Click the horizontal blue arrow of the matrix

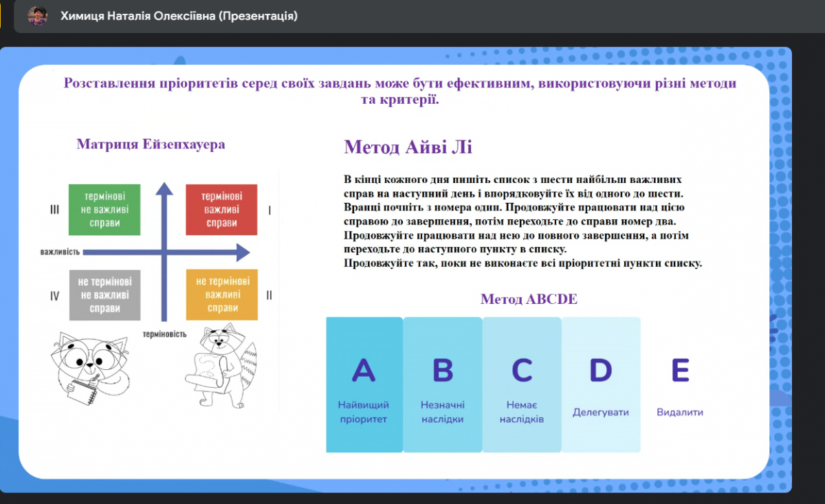pyautogui.click(x=166, y=253)
